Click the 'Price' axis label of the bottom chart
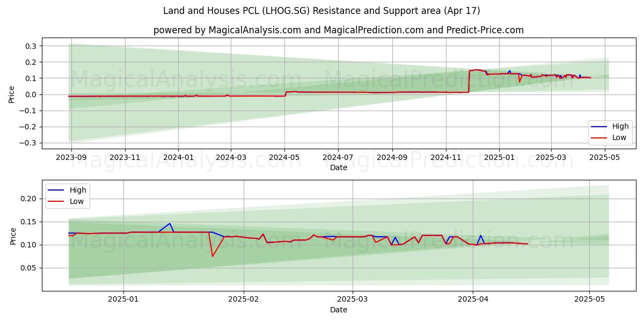Viewport: 644px width, 322px height. pyautogui.click(x=13, y=236)
